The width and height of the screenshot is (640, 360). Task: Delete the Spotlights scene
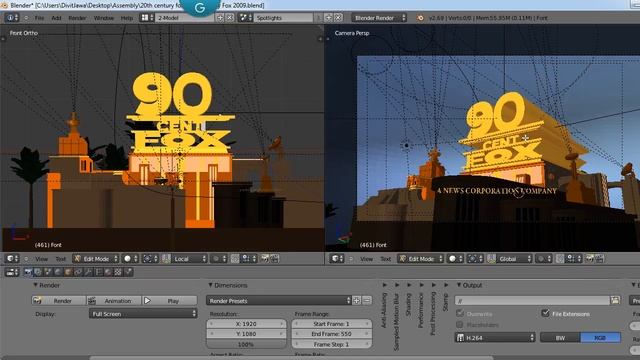point(338,18)
